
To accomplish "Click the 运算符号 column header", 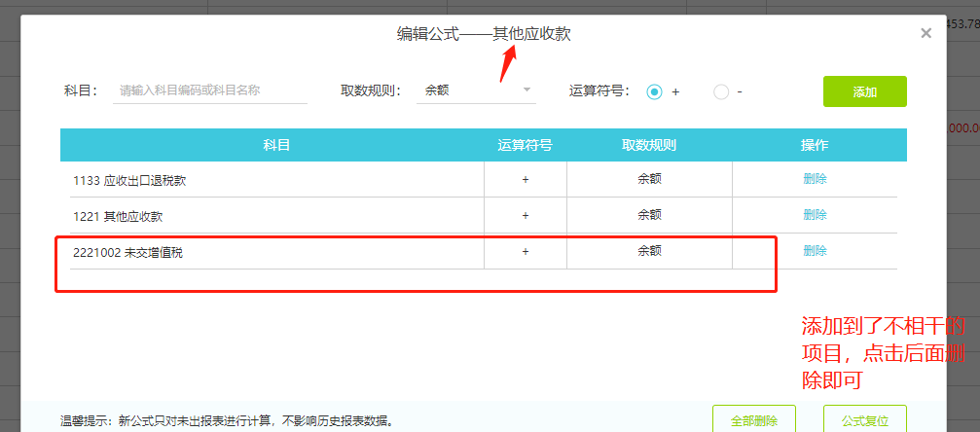I will click(525, 145).
